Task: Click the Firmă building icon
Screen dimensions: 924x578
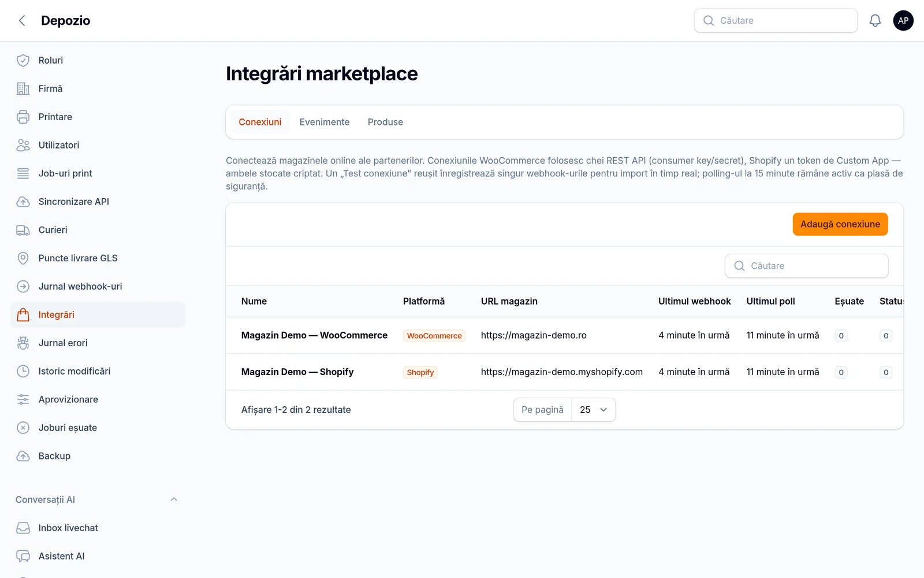Action: [x=23, y=88]
